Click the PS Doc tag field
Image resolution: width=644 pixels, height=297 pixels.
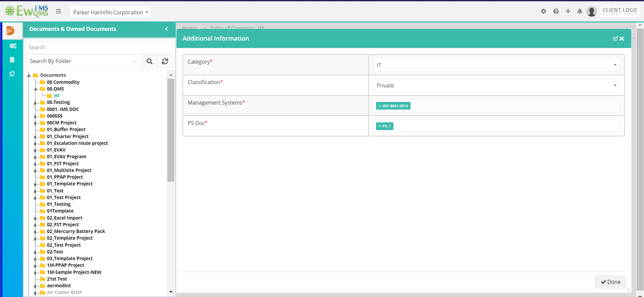pos(496,126)
